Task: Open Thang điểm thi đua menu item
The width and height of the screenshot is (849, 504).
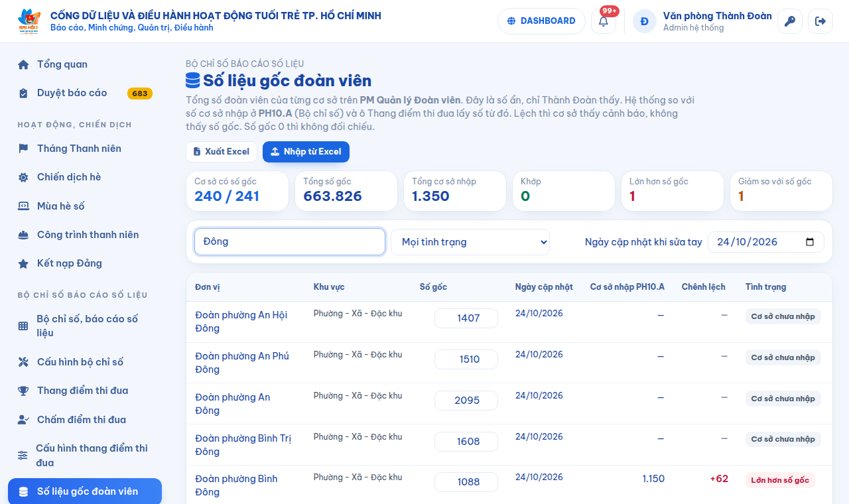Action: [85, 391]
